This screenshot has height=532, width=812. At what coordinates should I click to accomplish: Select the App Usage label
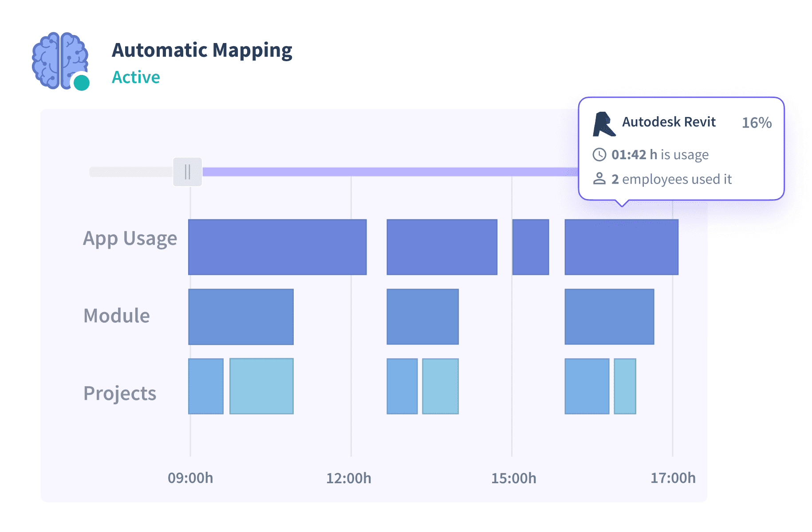pos(130,238)
